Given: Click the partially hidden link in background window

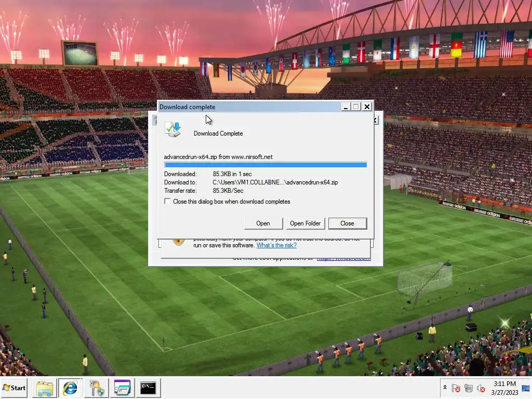Looking at the screenshot, I should coord(344,259).
